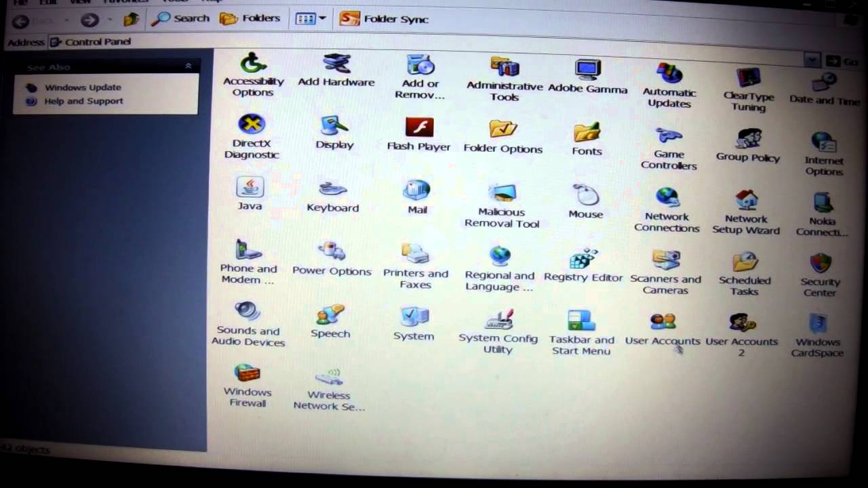Launch DirectX Diagnostic

pos(252,137)
